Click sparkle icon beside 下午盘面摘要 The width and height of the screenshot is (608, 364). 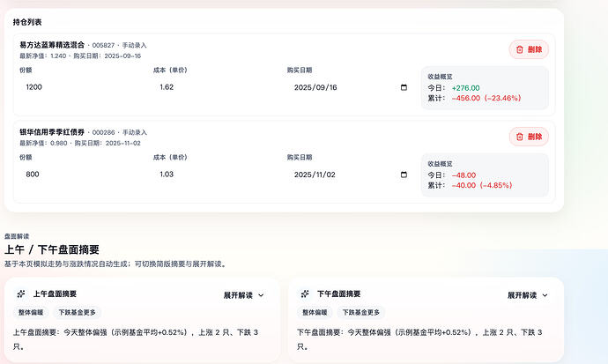tap(305, 294)
